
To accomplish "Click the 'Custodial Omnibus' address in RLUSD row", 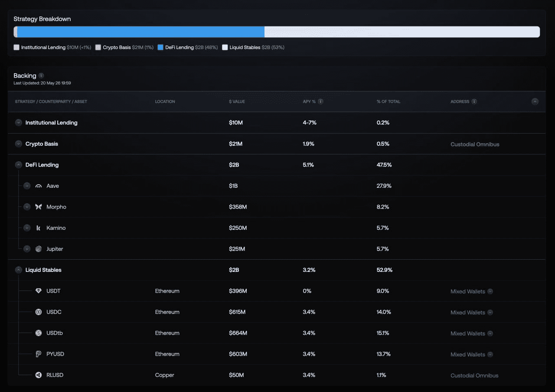I will 474,376.
